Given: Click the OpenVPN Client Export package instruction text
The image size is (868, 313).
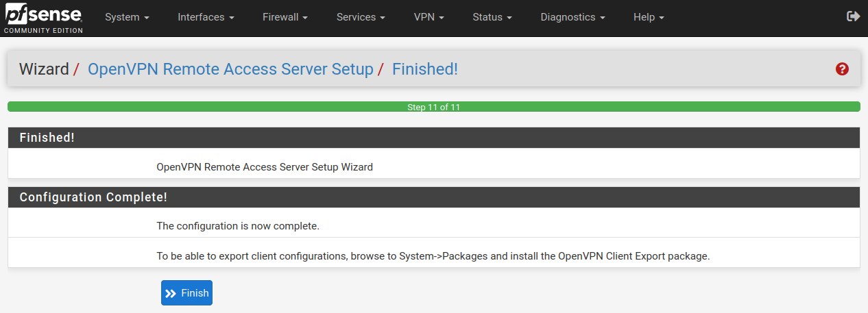Looking at the screenshot, I should click(433, 256).
